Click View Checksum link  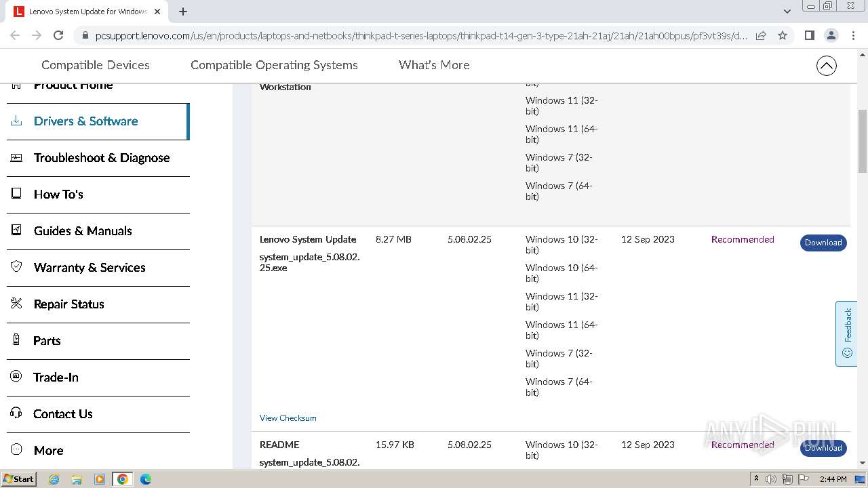click(x=288, y=418)
